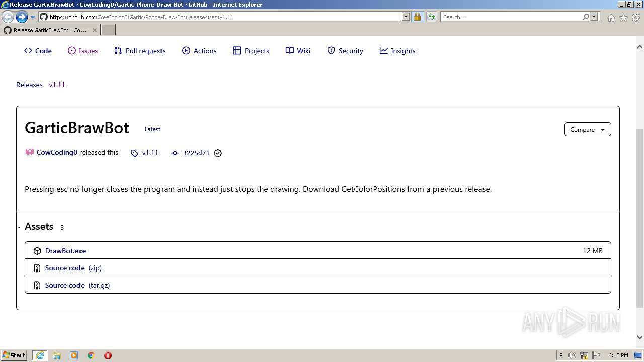
Task: Click the volume speaker tray icon
Action: tap(572, 355)
